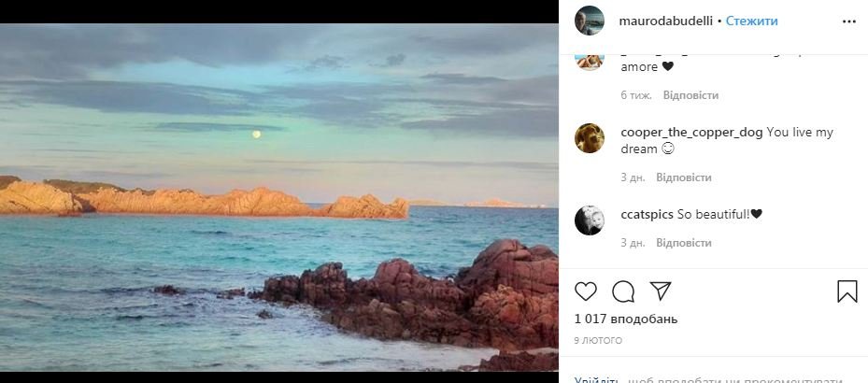Click the 6 тиж. comment timestamp

(x=636, y=95)
